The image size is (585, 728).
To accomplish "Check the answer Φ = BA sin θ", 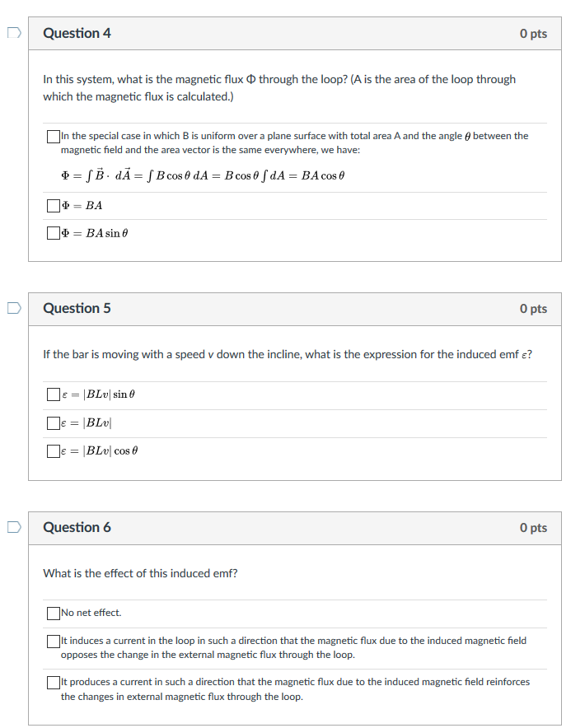I will click(52, 233).
